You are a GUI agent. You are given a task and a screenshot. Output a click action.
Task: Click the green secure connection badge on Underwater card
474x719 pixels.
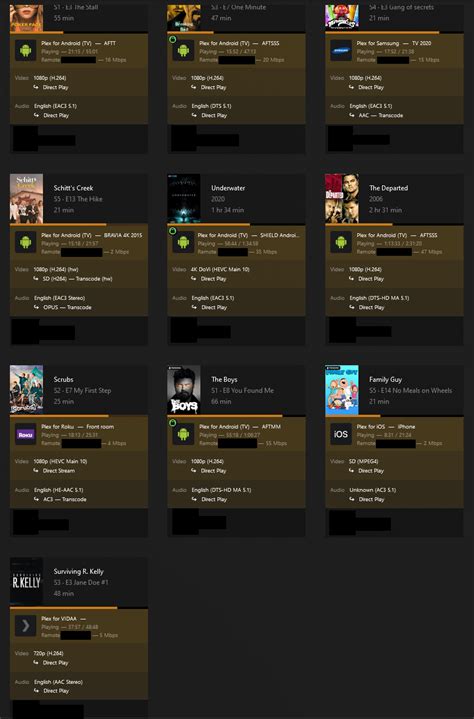pyautogui.click(x=172, y=231)
